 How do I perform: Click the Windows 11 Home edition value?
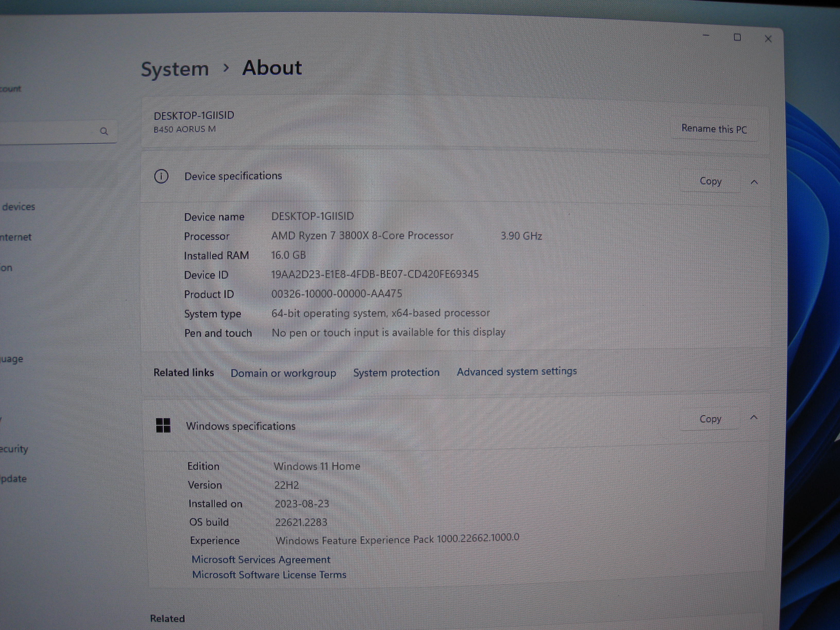click(x=317, y=466)
